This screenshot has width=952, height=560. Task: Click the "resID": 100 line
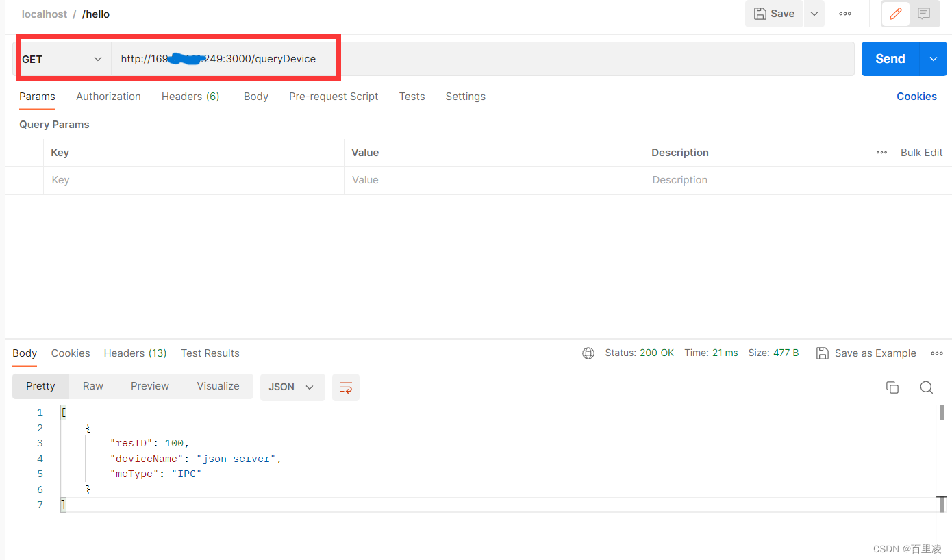149,444
